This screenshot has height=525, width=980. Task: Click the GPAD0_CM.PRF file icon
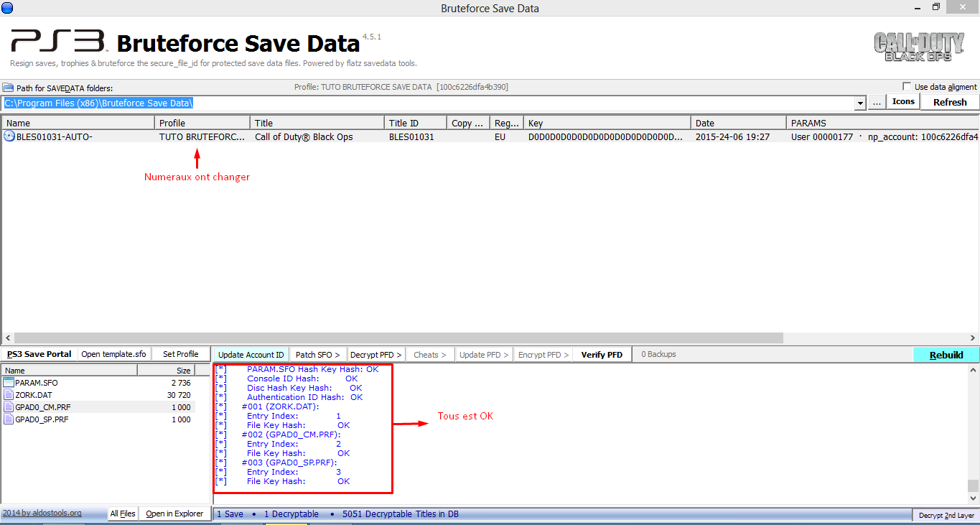click(9, 407)
